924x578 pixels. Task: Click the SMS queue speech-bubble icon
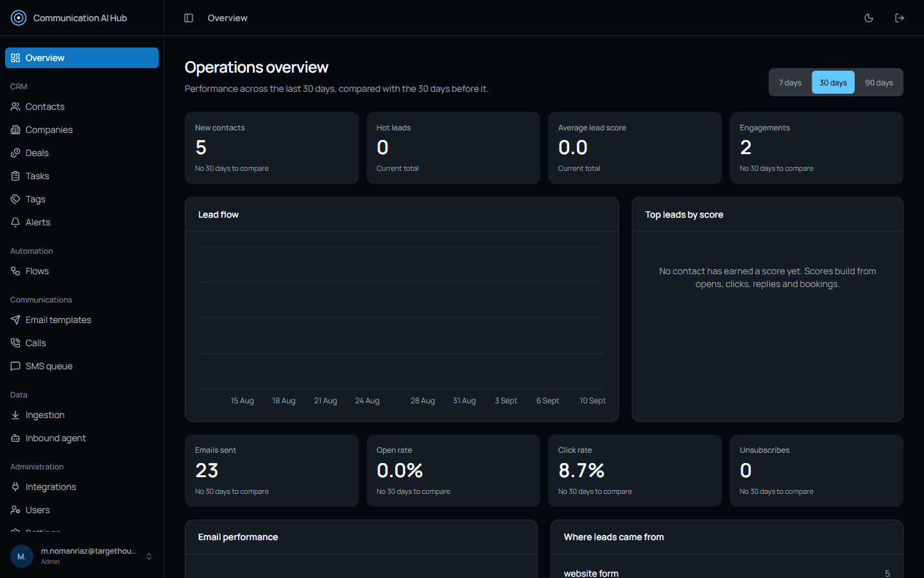click(x=15, y=366)
